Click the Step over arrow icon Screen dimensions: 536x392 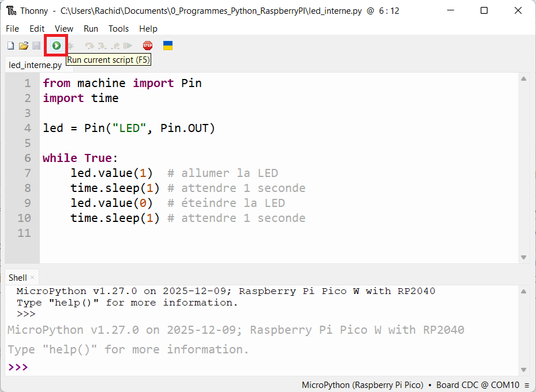pyautogui.click(x=89, y=46)
